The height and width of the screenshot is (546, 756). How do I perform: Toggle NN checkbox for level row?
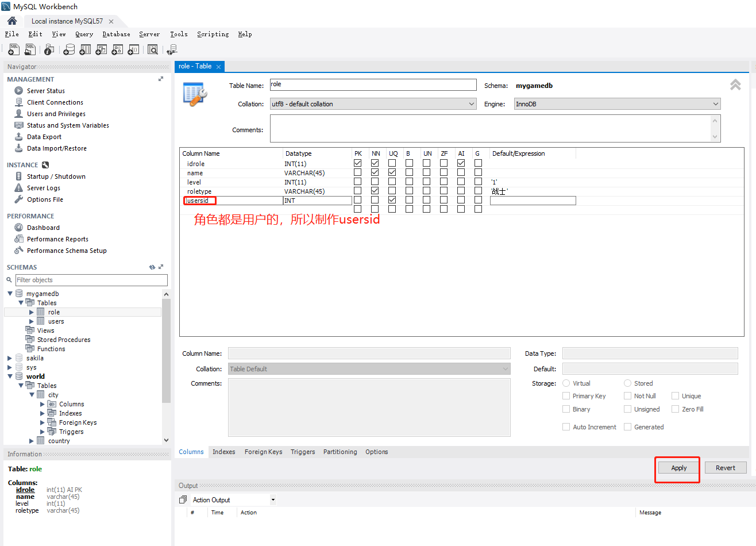point(375,182)
